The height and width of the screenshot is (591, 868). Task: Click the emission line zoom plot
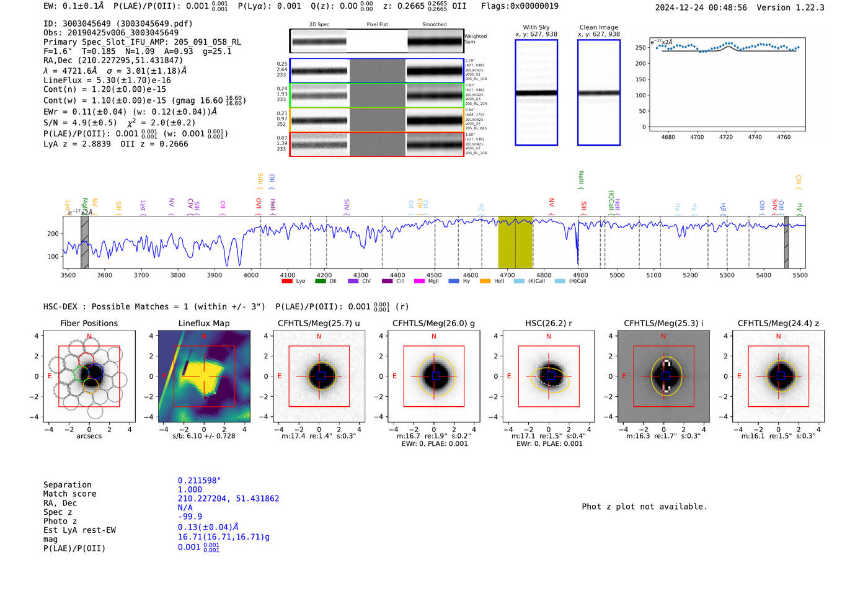click(727, 85)
